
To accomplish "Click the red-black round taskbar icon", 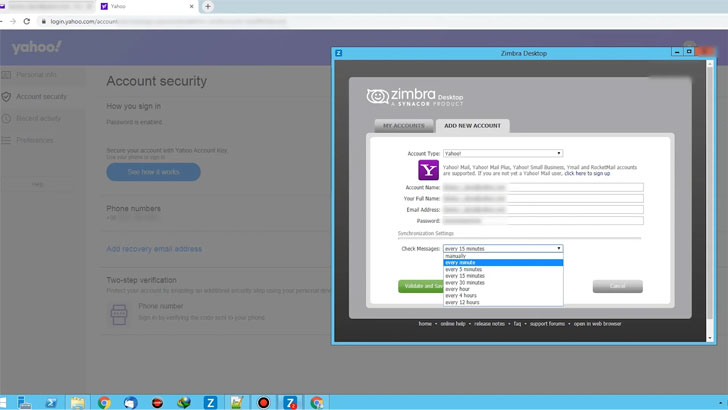I will (157, 403).
